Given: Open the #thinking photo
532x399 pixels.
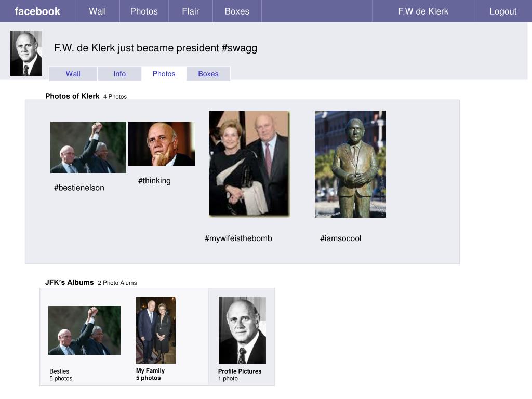Looking at the screenshot, I should (x=162, y=144).
